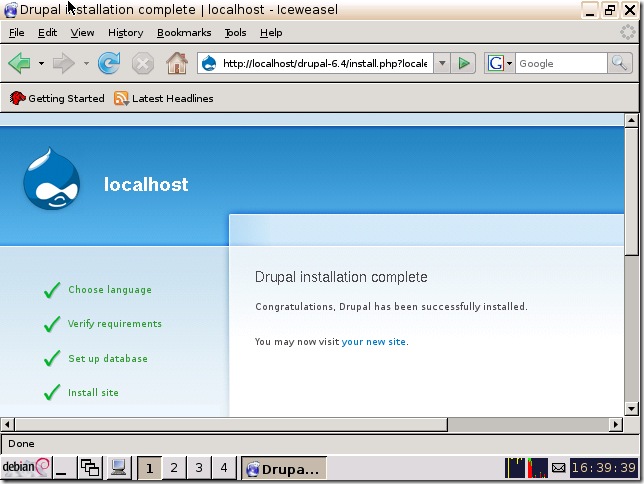Screen dimensions: 644x484
Task: Switch to workspace 1
Action: [x=149, y=468]
